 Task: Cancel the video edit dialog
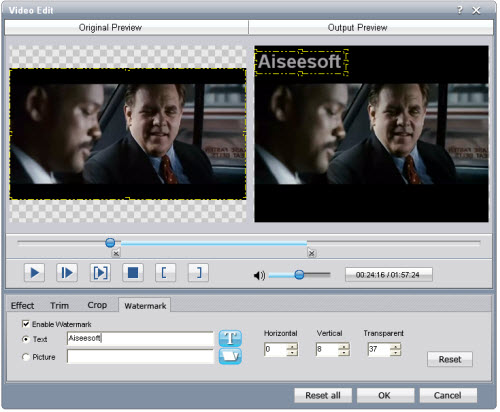448,395
